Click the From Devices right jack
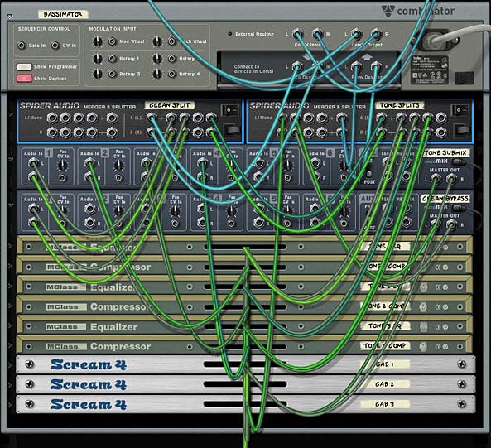 [376, 66]
